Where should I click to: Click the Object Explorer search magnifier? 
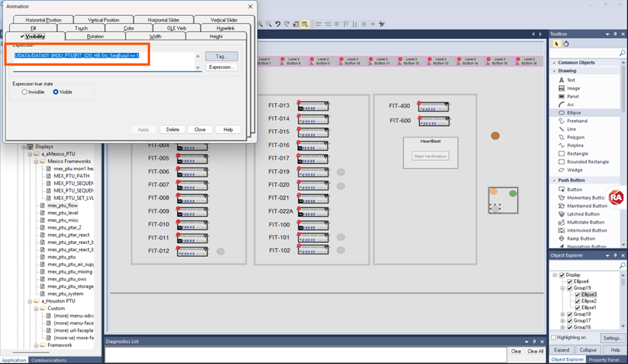click(622, 265)
